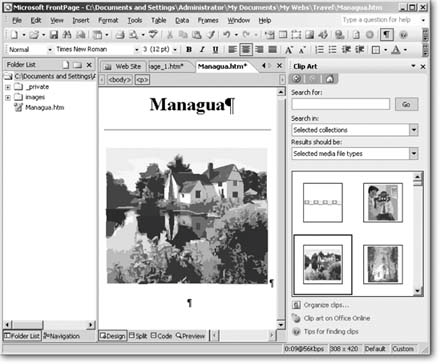The height and width of the screenshot is (364, 440).
Task: Toggle Show All paragraph marks button
Action: 387,35
